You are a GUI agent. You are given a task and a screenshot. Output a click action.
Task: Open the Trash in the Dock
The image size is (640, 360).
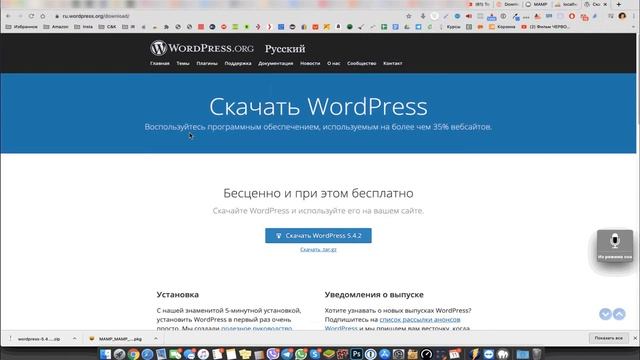pos(537,354)
